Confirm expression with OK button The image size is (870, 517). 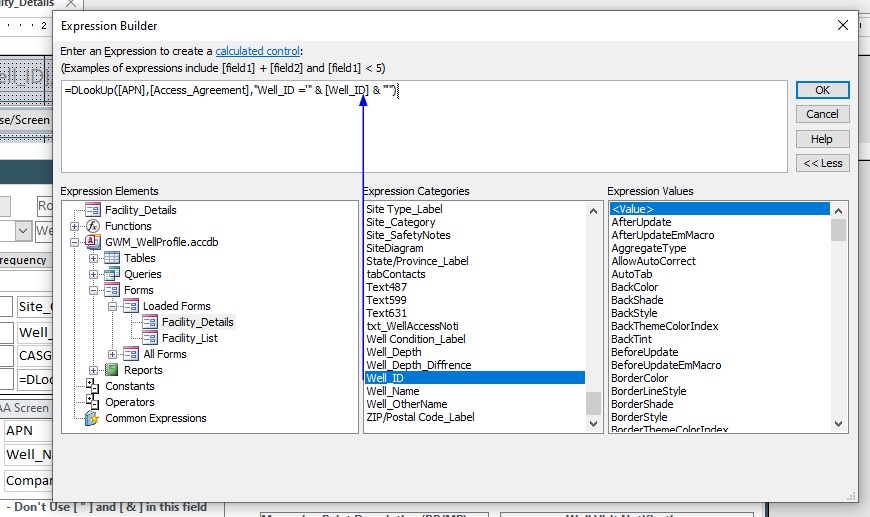pyautogui.click(x=822, y=90)
